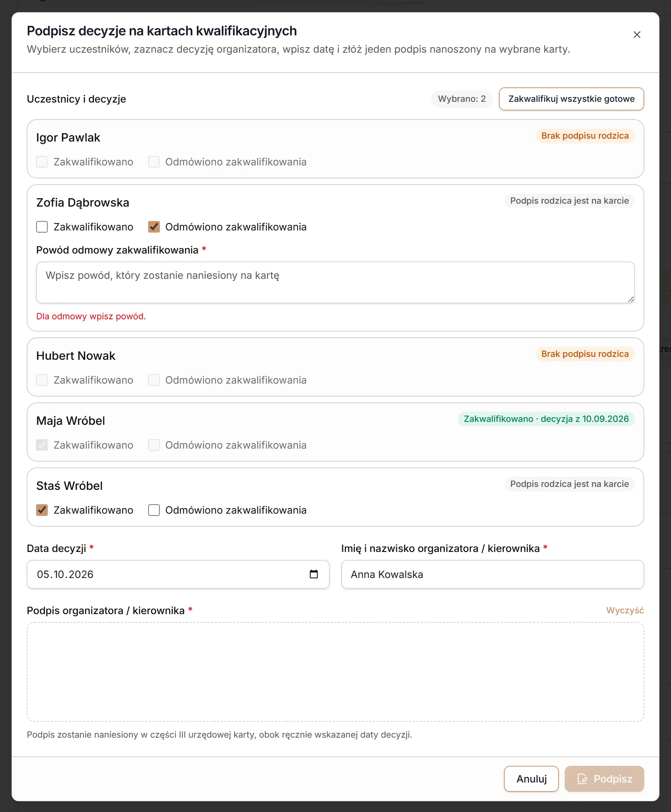671x812 pixels.
Task: Clear the signature with Wyczyść link
Action: pyautogui.click(x=625, y=610)
